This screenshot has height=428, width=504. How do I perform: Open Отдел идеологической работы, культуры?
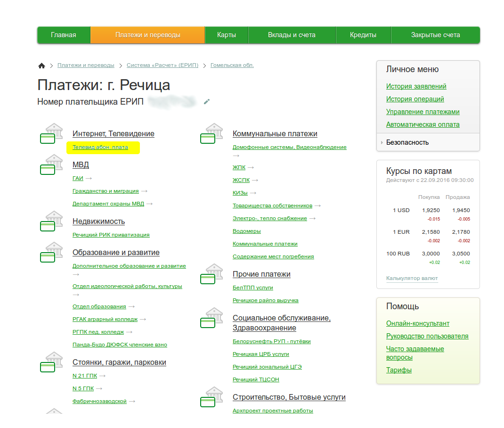tap(127, 287)
